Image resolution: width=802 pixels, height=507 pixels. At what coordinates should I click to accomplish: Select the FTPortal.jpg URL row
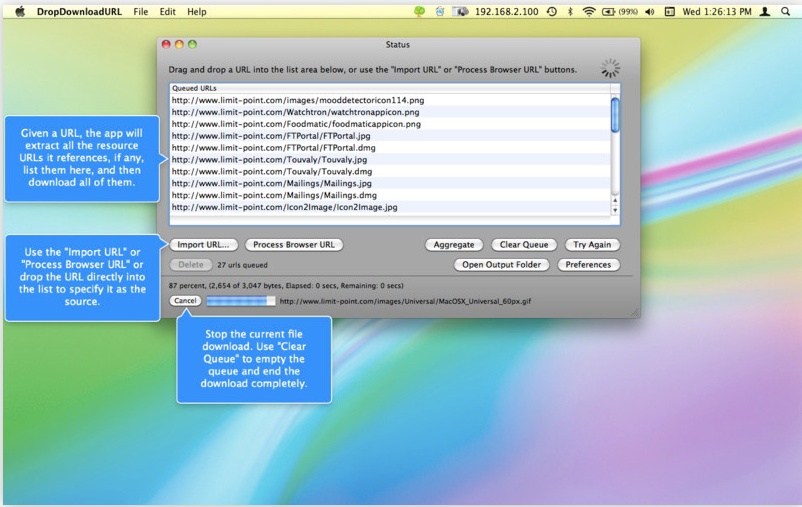pos(390,136)
